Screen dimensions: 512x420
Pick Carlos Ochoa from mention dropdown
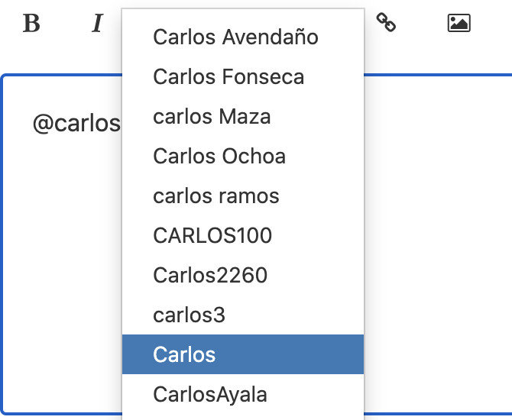pos(243,156)
